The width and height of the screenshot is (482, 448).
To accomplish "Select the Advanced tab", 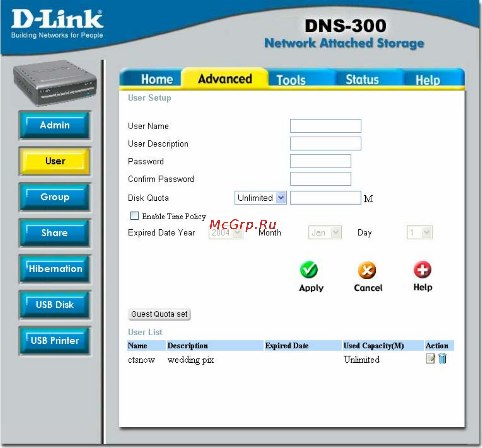I will [x=225, y=79].
